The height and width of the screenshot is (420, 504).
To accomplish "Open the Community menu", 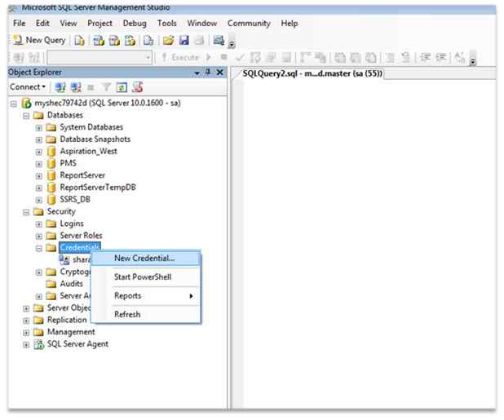I will 249,24.
